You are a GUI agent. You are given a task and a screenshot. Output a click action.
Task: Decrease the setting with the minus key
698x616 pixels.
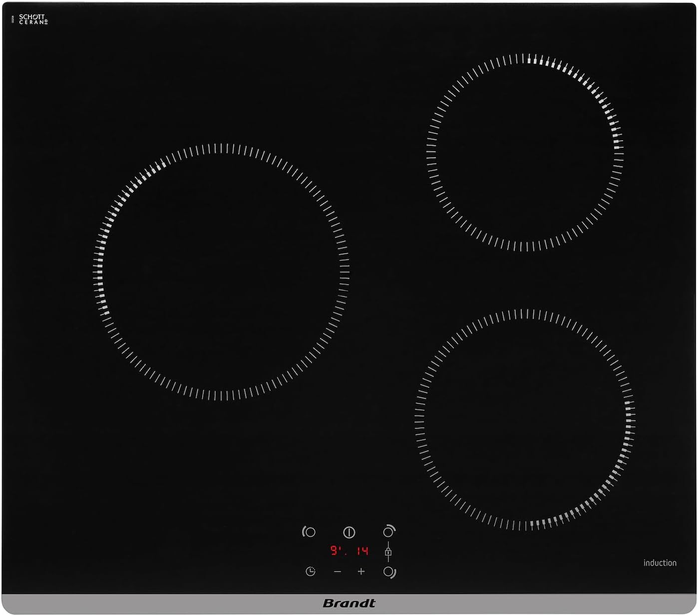pos(338,572)
